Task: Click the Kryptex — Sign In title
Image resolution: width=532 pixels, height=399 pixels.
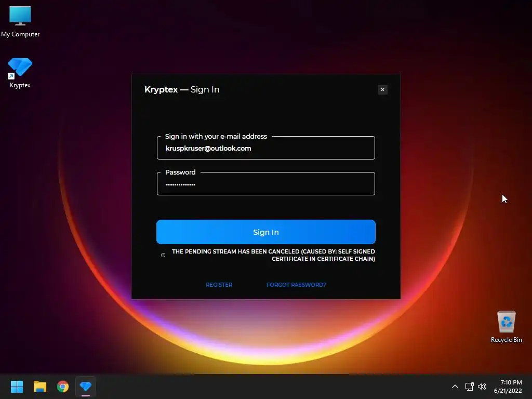Action: (182, 89)
